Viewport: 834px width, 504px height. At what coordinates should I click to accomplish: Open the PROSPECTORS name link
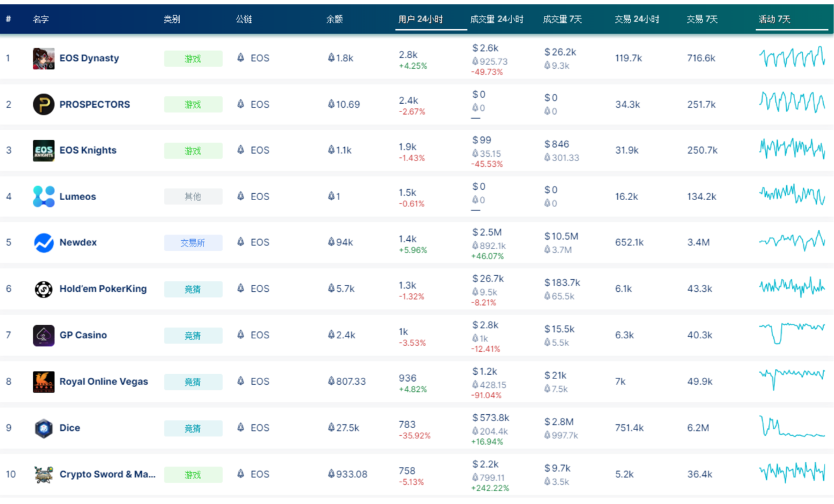pos(94,104)
